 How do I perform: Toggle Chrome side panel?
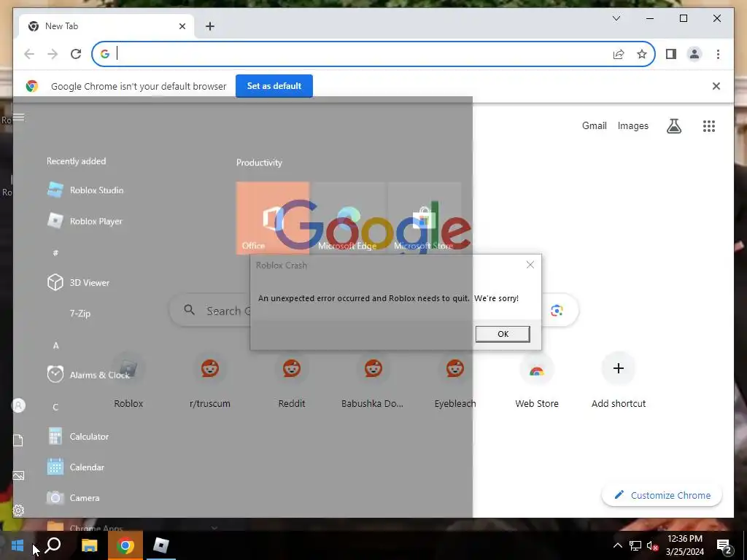(671, 54)
